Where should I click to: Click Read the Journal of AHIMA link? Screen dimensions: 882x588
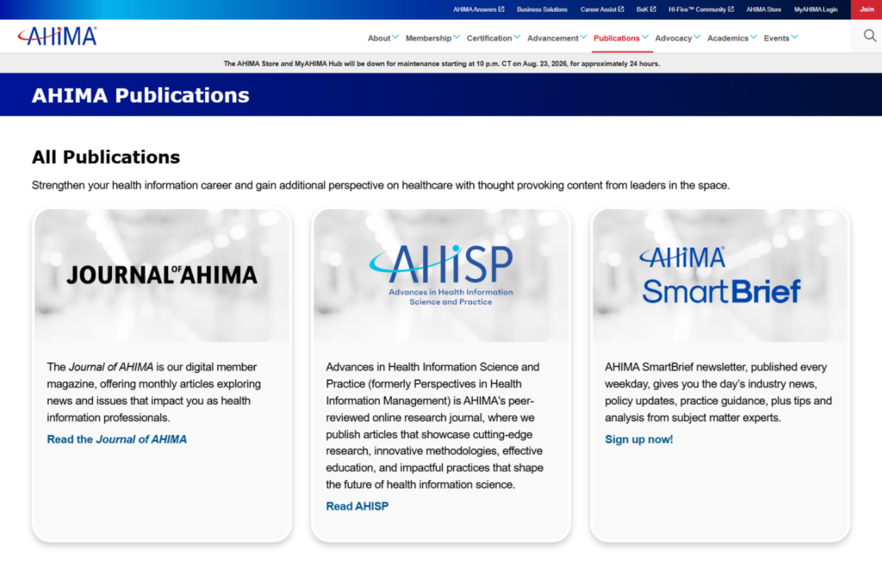pos(116,439)
